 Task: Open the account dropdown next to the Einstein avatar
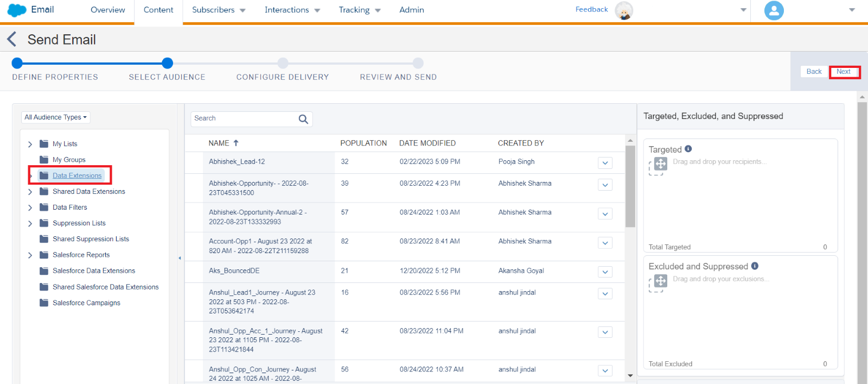pos(743,10)
